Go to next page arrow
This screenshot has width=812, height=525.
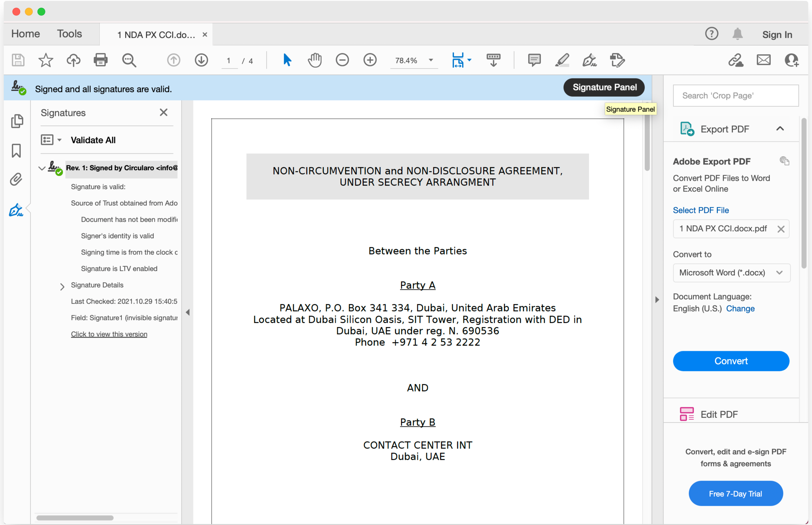coord(202,60)
